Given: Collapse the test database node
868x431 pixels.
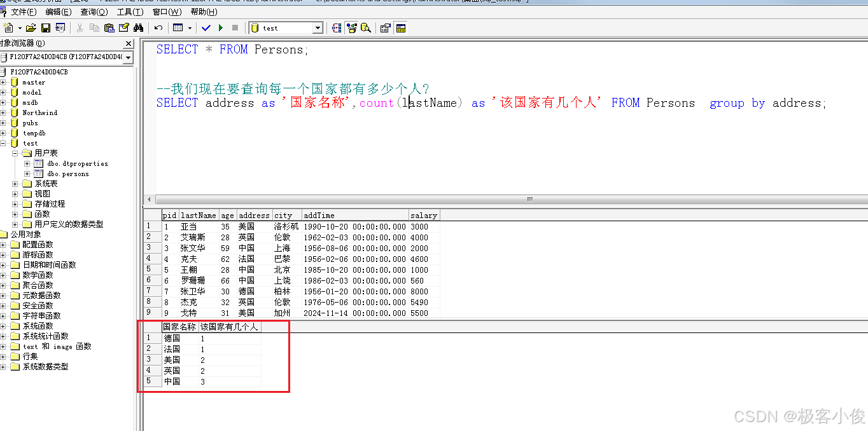Looking at the screenshot, I should tap(4, 143).
